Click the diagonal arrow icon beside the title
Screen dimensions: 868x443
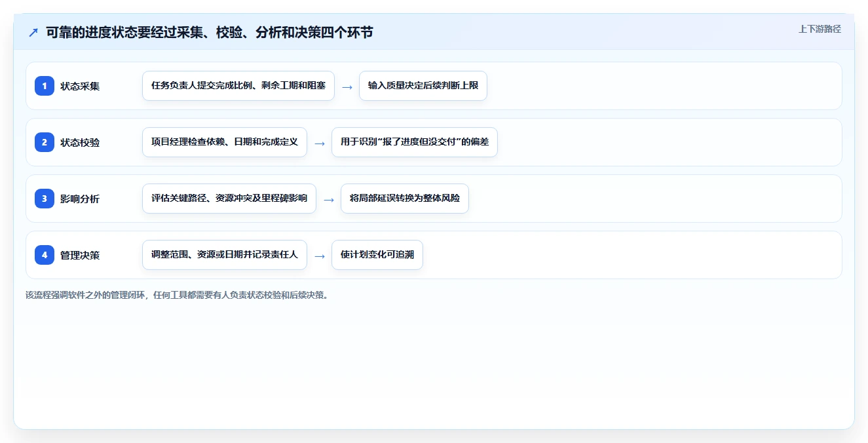click(33, 32)
